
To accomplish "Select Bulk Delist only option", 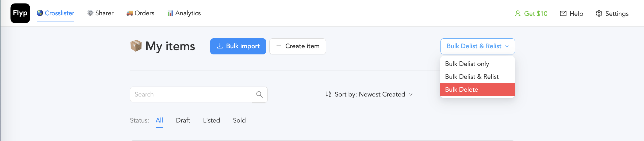I will point(467,64).
